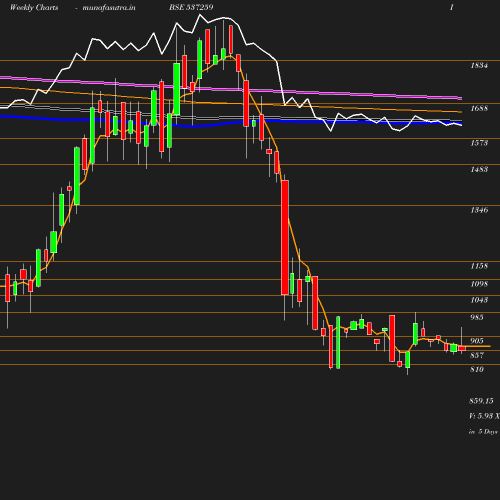
Task: Click the 905 price level label
Action: [477, 341]
